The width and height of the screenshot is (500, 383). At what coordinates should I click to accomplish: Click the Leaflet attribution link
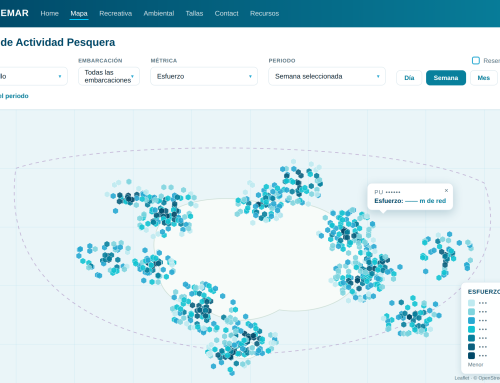(462, 378)
